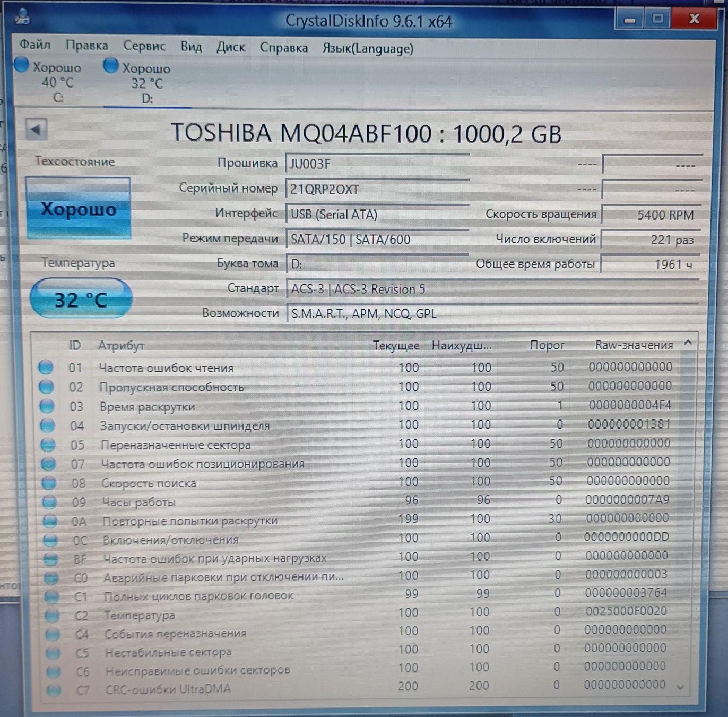The height and width of the screenshot is (717, 728).
Task: Click the transfer mode field SATA/150 | SATA/600
Action: (x=377, y=239)
